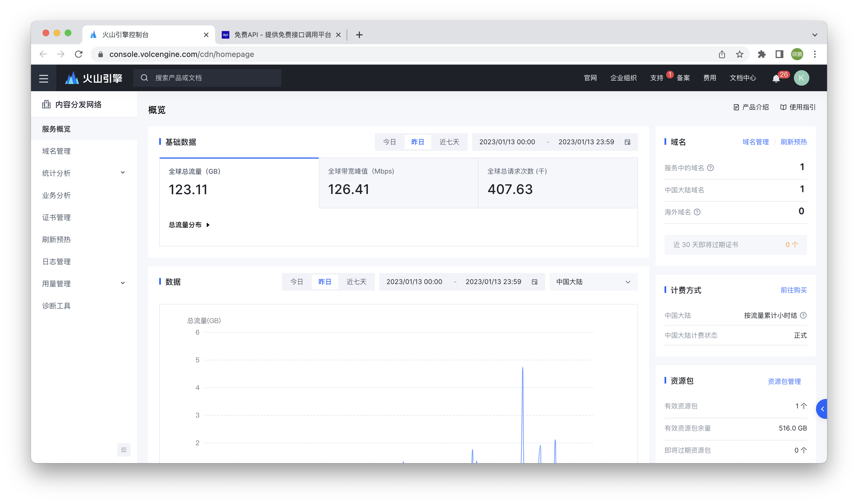Image resolution: width=858 pixels, height=504 pixels.
Task: Click the help icon beside 服务中的域名
Action: (x=710, y=168)
